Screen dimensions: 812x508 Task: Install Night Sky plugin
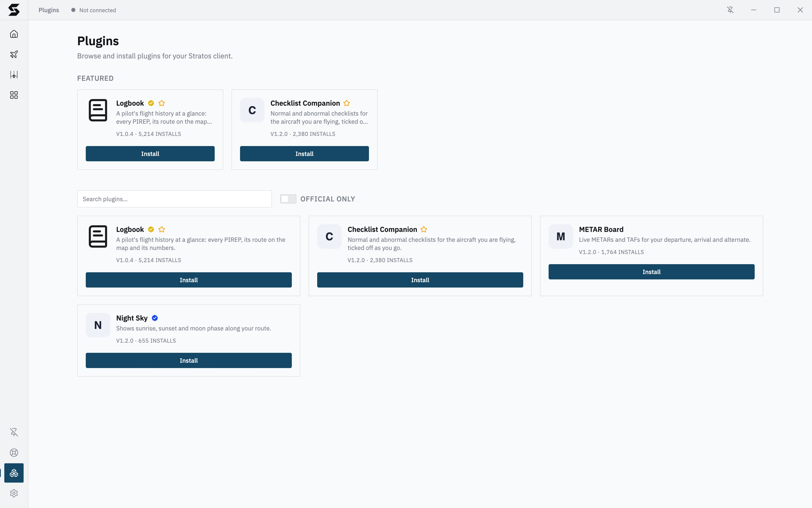click(x=189, y=360)
